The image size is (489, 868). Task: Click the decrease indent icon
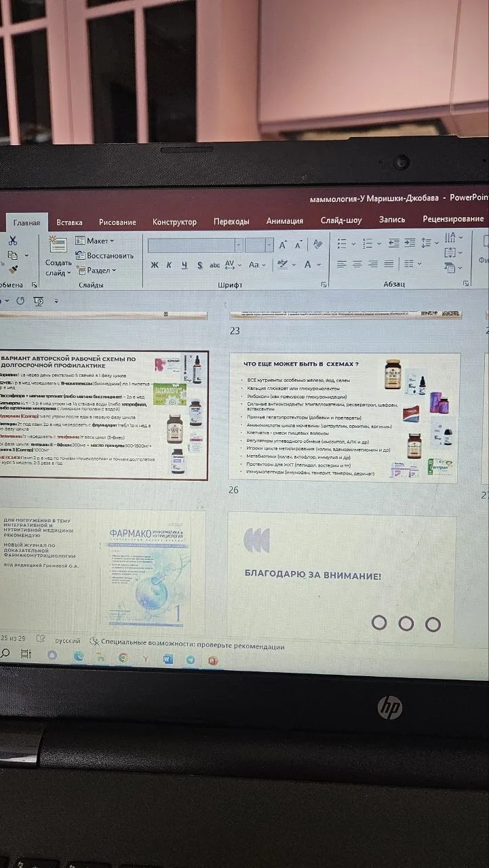point(393,243)
